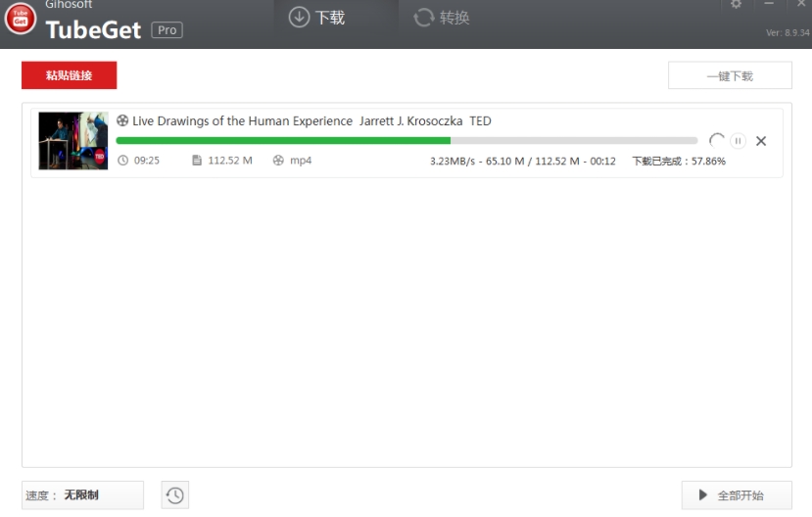The image size is (812, 517).
Task: Click the duration text 09:25
Action: [147, 161]
